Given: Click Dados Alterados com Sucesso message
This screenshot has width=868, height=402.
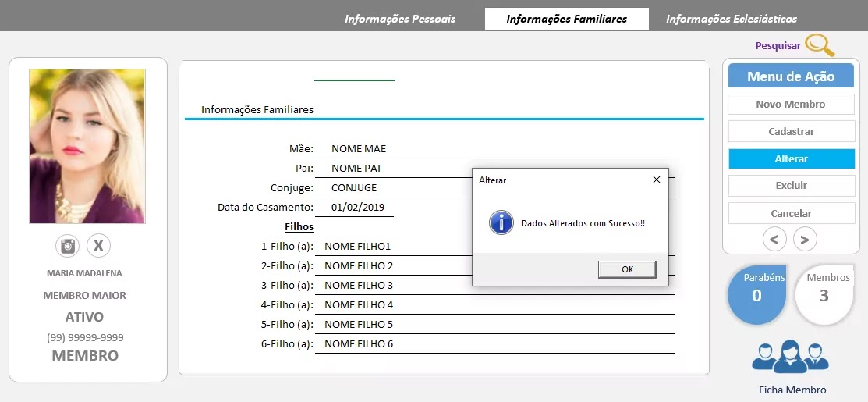Looking at the screenshot, I should click(583, 224).
